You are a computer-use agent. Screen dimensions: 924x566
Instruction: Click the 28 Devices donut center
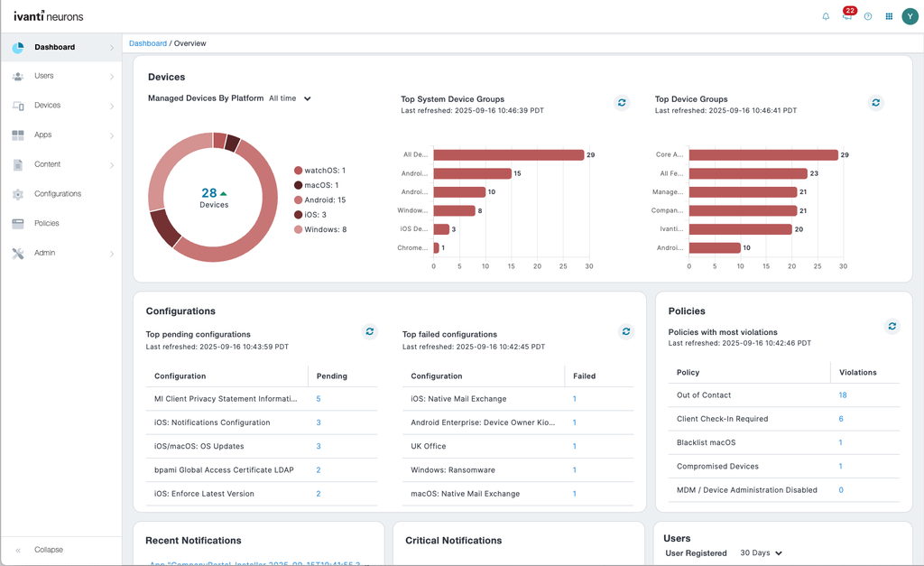point(213,198)
